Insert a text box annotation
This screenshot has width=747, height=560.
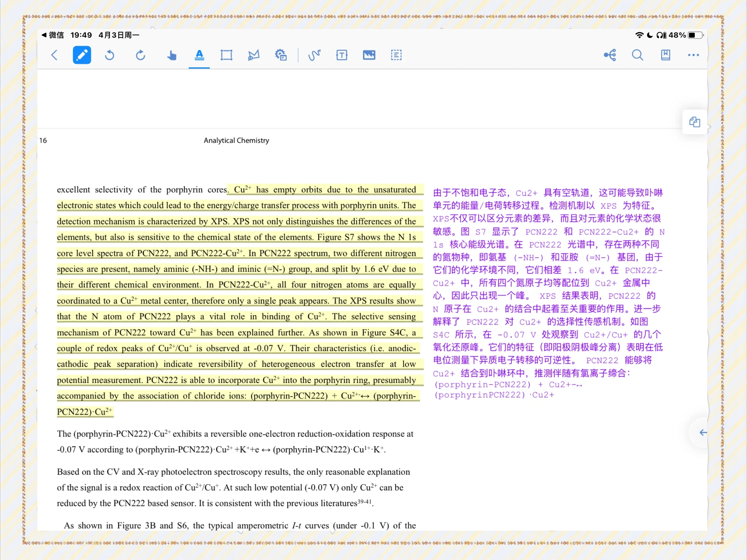tap(342, 55)
